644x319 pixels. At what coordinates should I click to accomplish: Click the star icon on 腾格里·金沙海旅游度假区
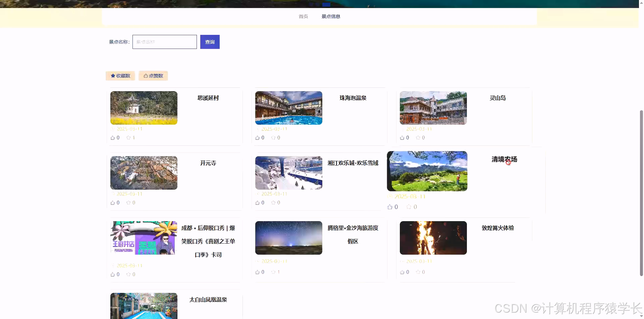tap(273, 272)
